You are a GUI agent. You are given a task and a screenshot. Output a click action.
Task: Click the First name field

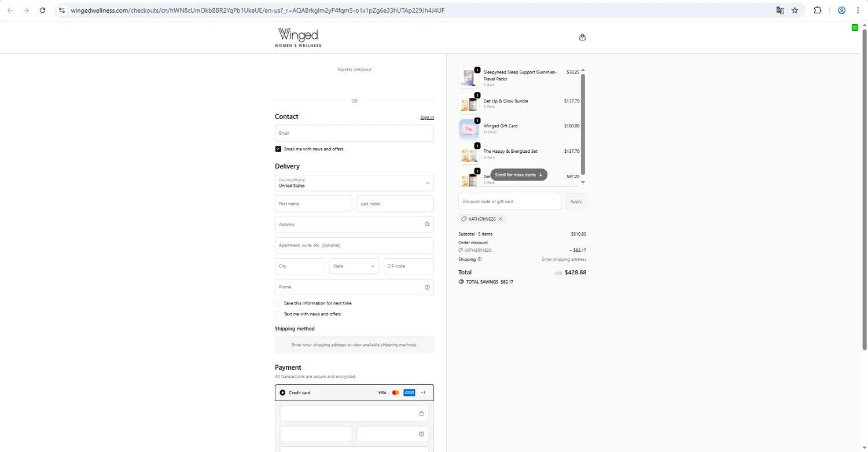313,204
